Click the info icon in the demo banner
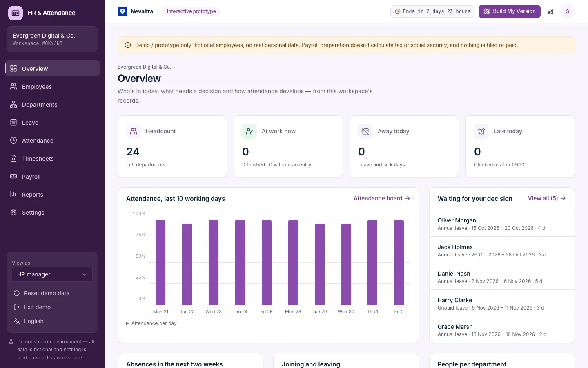 (128, 45)
